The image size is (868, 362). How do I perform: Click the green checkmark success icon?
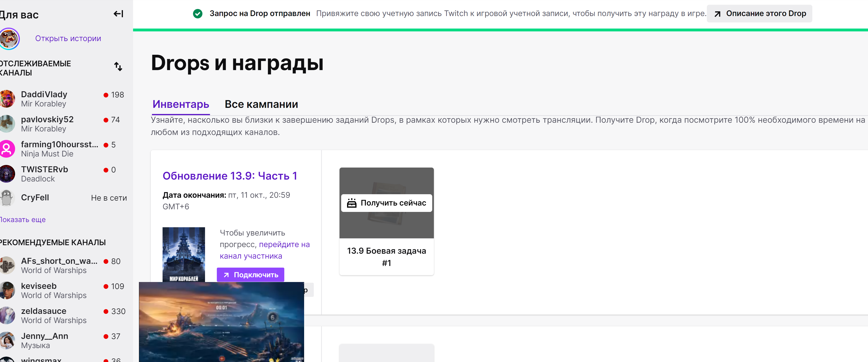(x=198, y=13)
